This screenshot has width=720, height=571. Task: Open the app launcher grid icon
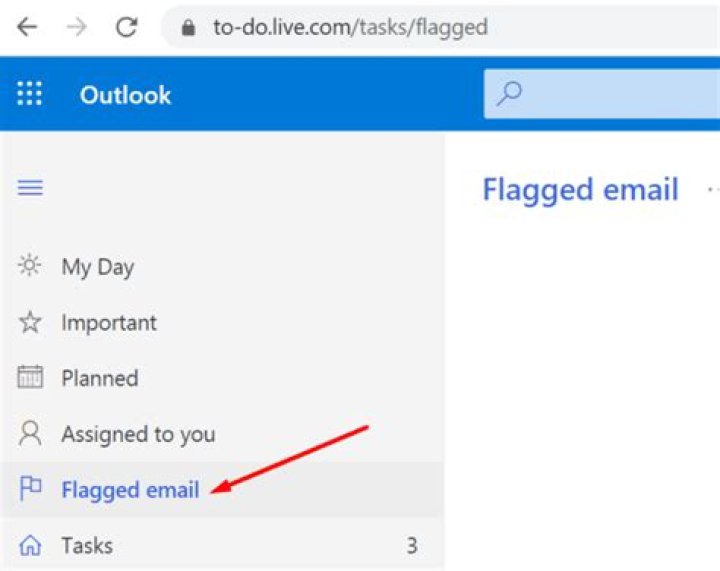[x=30, y=95]
